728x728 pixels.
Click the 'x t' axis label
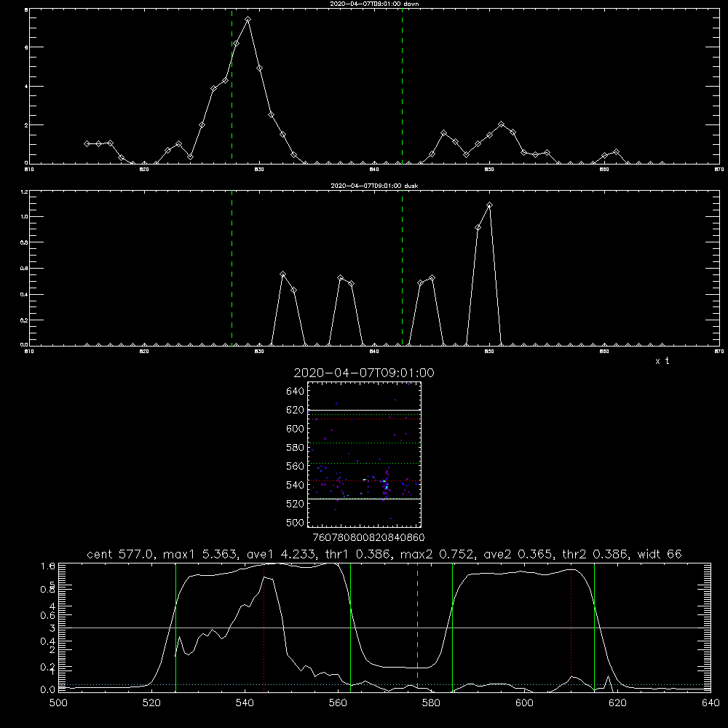pos(662,361)
